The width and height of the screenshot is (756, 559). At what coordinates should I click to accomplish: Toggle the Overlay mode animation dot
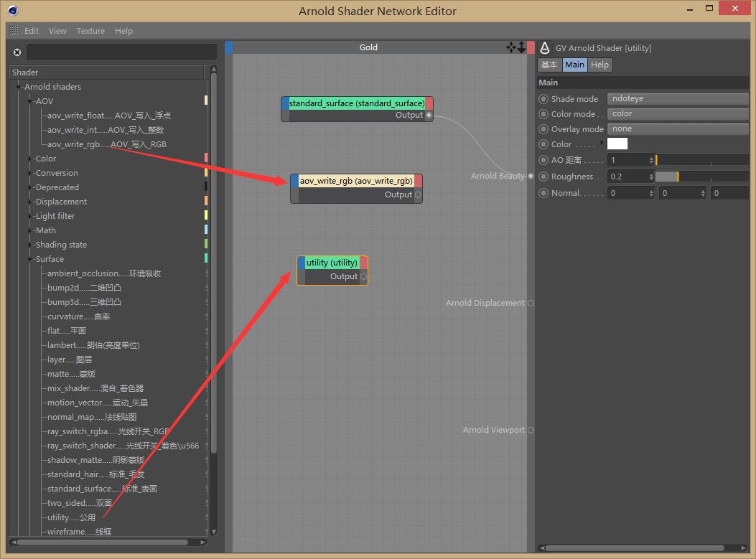(x=543, y=129)
